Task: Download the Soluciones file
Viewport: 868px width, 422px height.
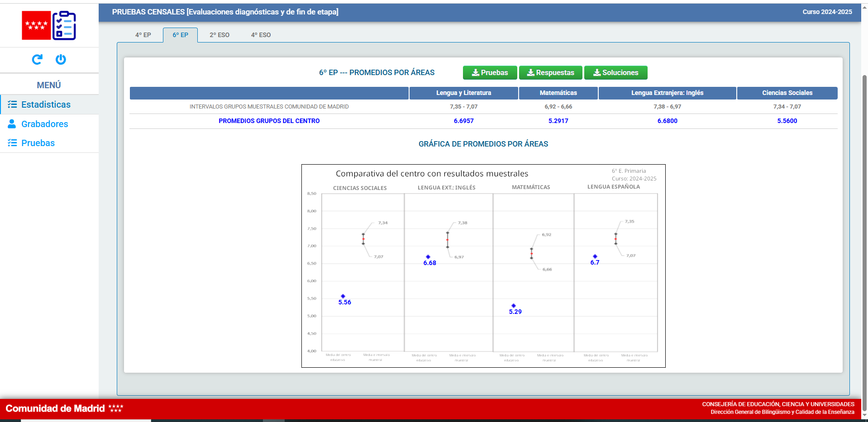Action: [615, 72]
